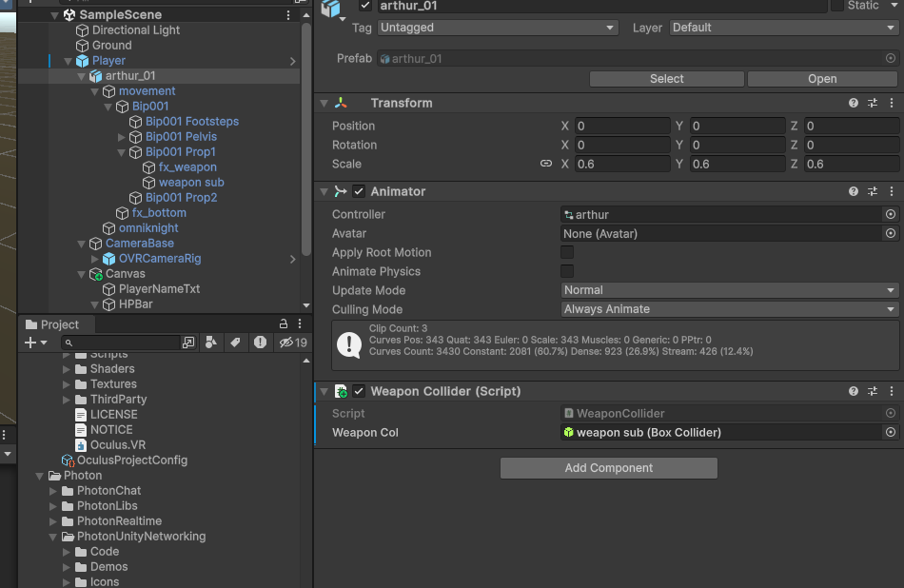Open Animator component options menu
904x588 pixels.
892,191
